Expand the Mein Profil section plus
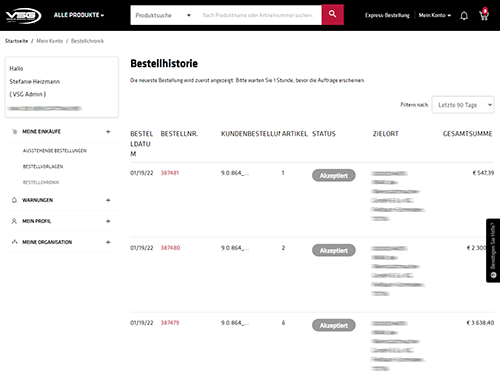This screenshot has height=385, width=500. click(108, 221)
